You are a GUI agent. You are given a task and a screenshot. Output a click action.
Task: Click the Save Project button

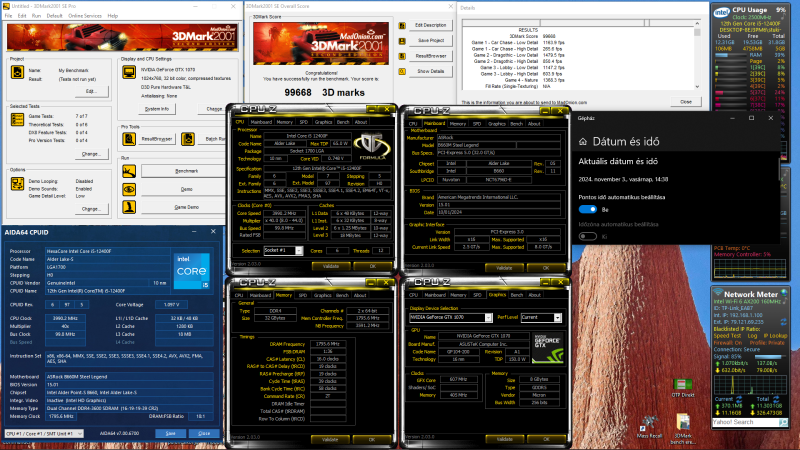click(431, 40)
